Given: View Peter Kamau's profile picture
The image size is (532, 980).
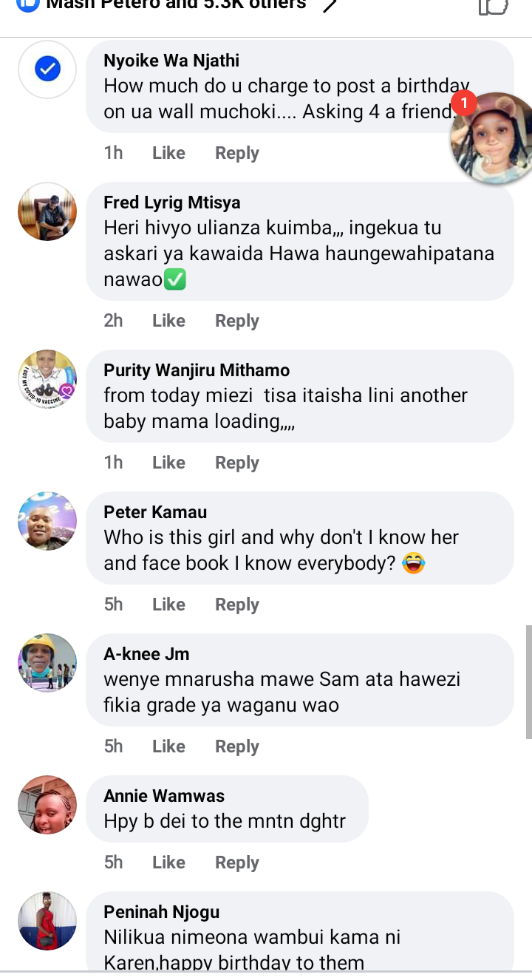Looking at the screenshot, I should pos(47,521).
